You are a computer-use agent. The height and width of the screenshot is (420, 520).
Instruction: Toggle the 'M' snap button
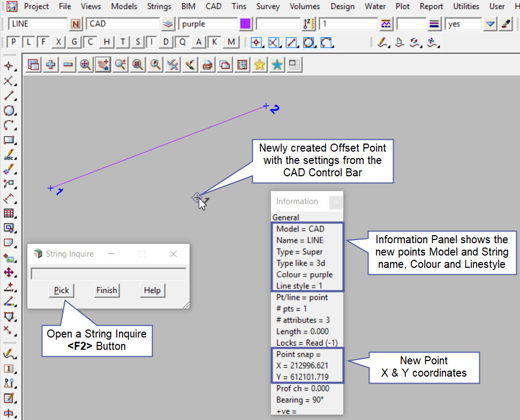click(x=231, y=42)
